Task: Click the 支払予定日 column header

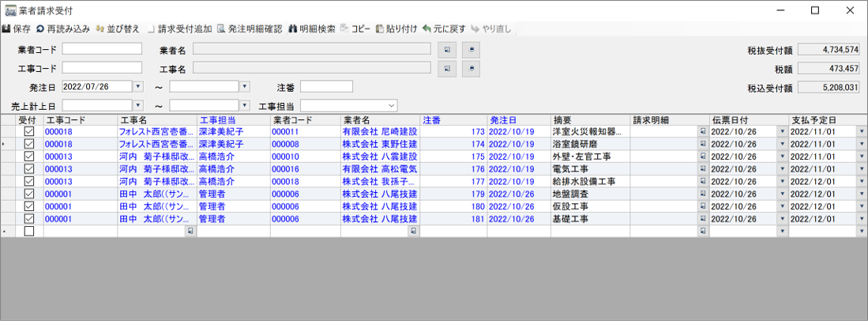Action: [829, 119]
